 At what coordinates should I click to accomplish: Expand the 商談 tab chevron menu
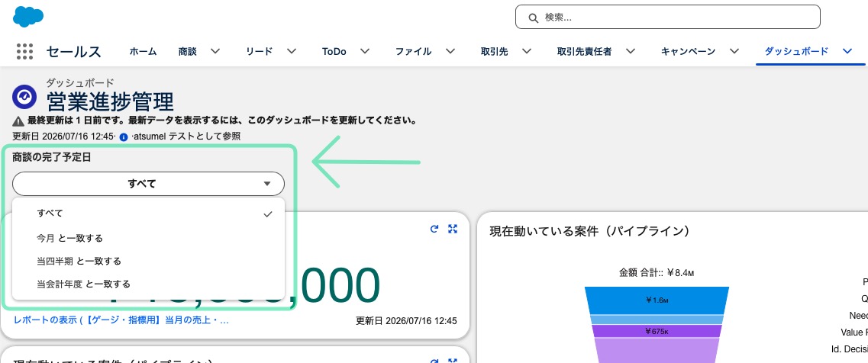[215, 51]
